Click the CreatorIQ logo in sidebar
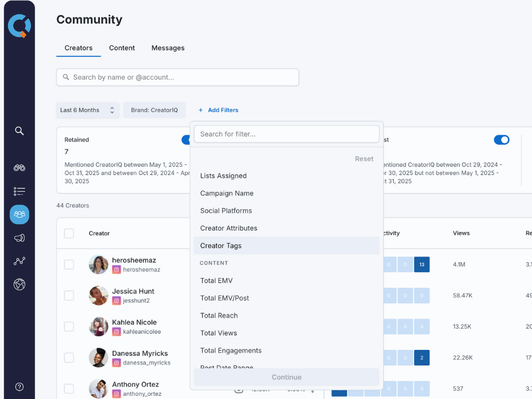 pos(19,26)
